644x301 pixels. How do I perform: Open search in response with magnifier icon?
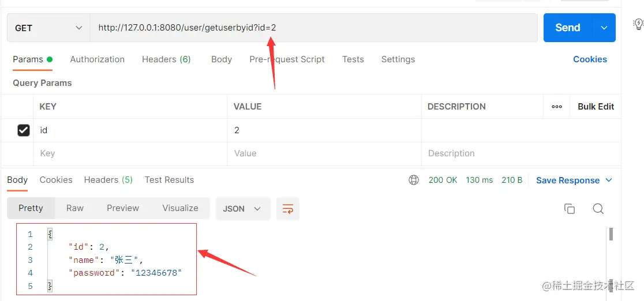pyautogui.click(x=598, y=209)
